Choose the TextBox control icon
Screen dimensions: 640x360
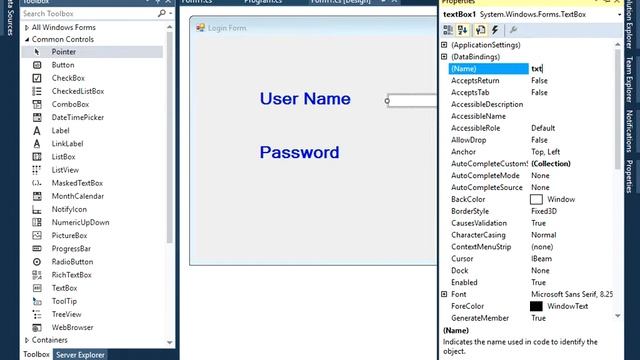(x=37, y=288)
